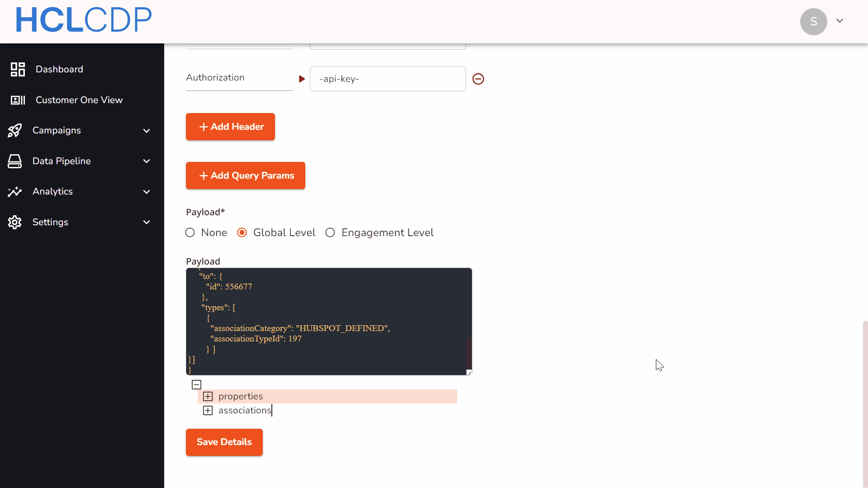Viewport: 868px width, 488px height.
Task: Remove the Authorization header row
Action: click(x=478, y=79)
